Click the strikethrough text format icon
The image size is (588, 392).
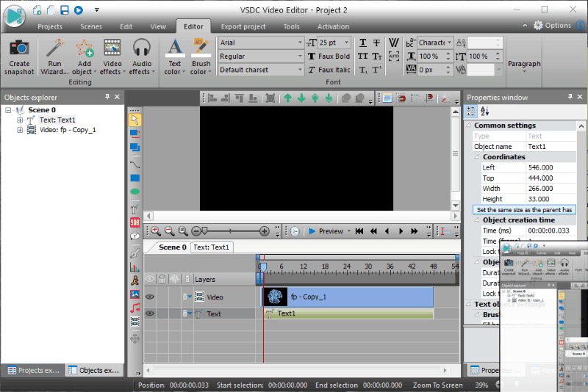[x=376, y=43]
